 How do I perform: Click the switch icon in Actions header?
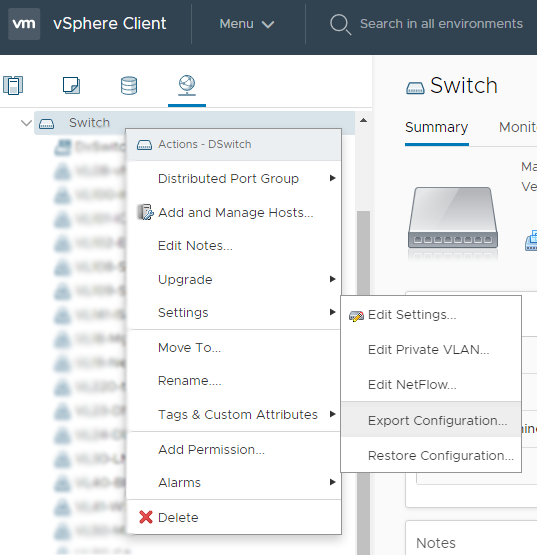click(144, 145)
